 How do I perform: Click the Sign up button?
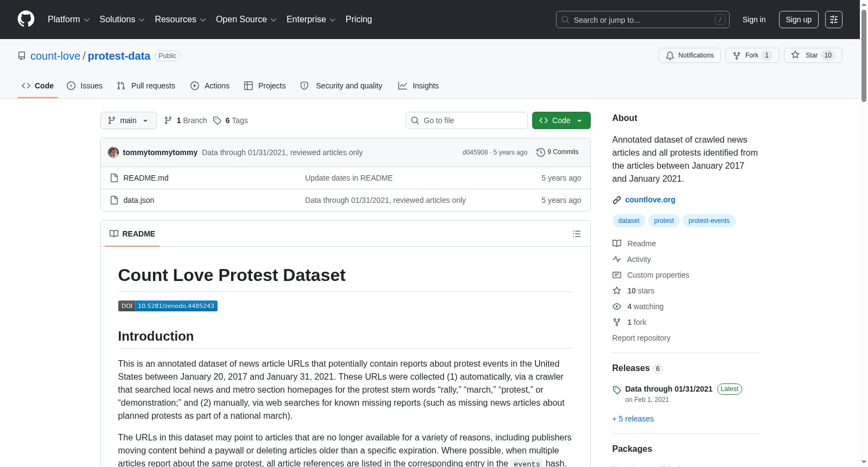coord(799,20)
